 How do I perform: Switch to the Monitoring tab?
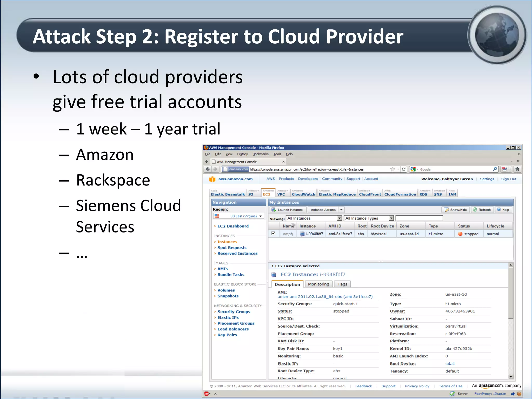(x=318, y=284)
